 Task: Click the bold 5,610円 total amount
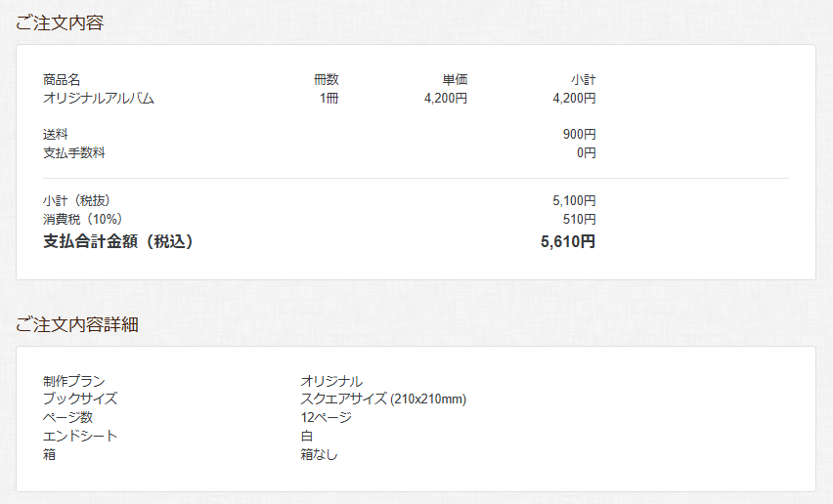[568, 242]
